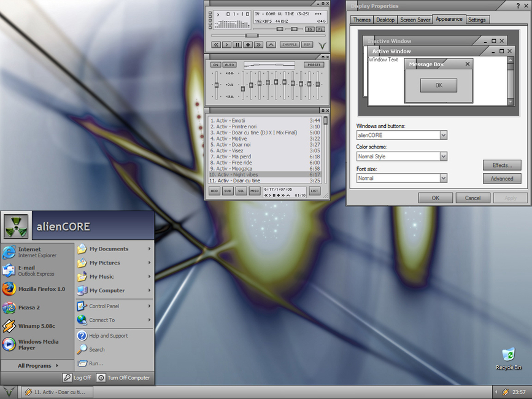Pause playback in Winamp

(x=237, y=45)
